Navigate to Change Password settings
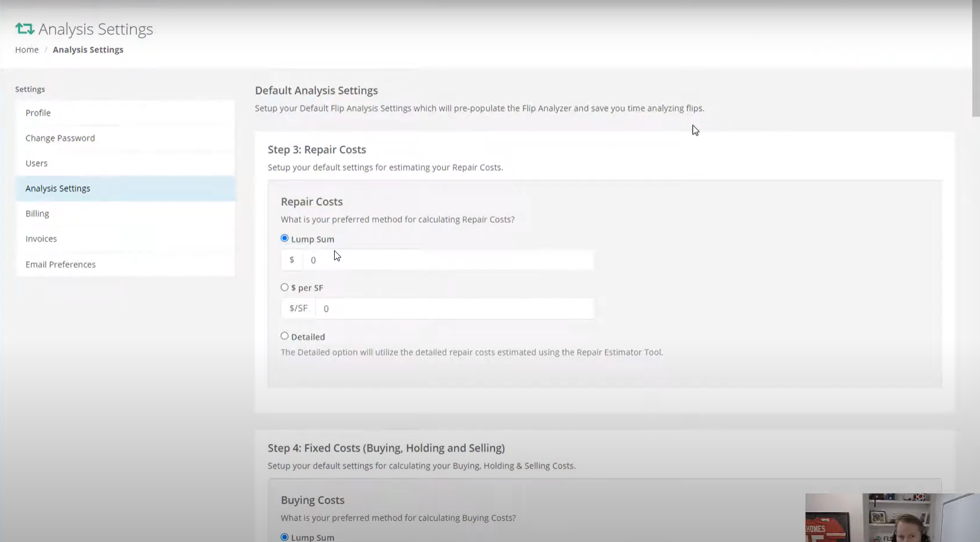This screenshot has width=980, height=542. pyautogui.click(x=60, y=137)
